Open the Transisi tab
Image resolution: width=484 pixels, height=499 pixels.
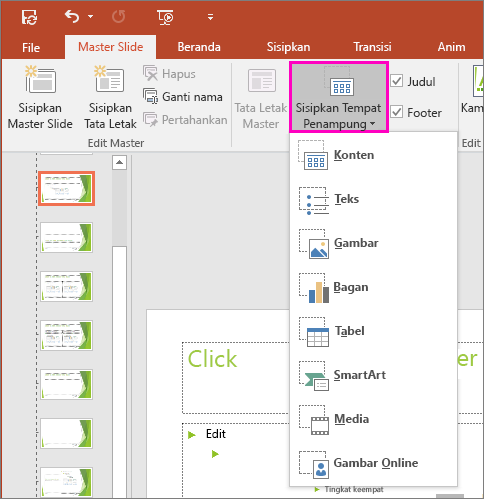[x=372, y=47]
